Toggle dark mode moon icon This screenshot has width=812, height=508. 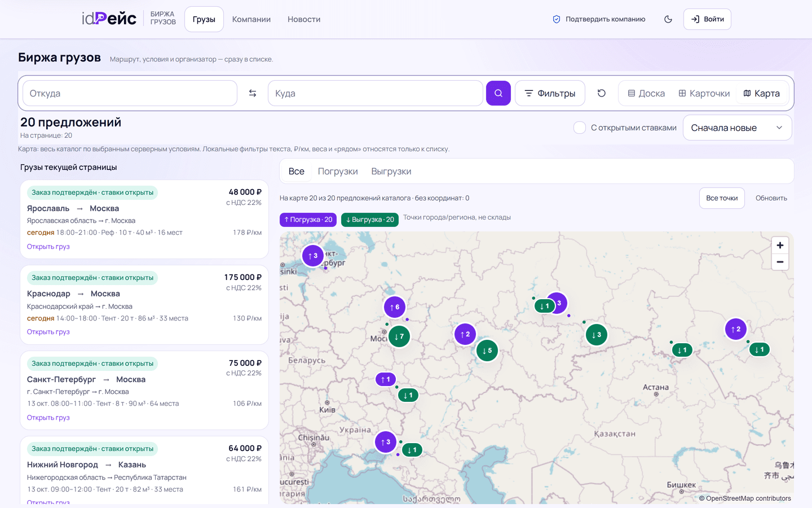pyautogui.click(x=668, y=19)
